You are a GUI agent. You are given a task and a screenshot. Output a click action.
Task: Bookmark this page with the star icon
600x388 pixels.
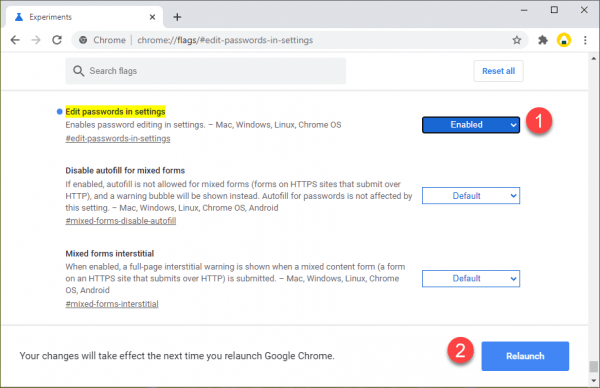pyautogui.click(x=517, y=40)
